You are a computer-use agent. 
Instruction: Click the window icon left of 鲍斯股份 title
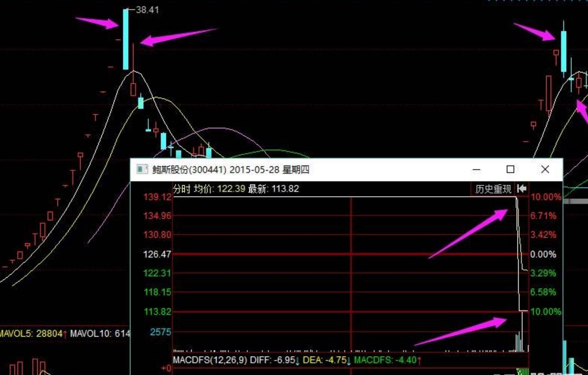(x=142, y=169)
